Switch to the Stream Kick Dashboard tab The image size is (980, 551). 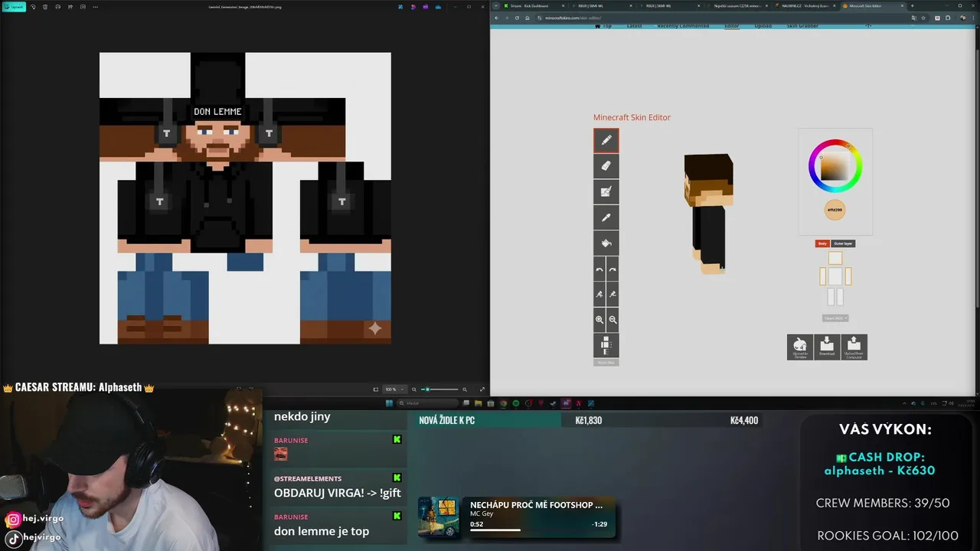click(534, 5)
